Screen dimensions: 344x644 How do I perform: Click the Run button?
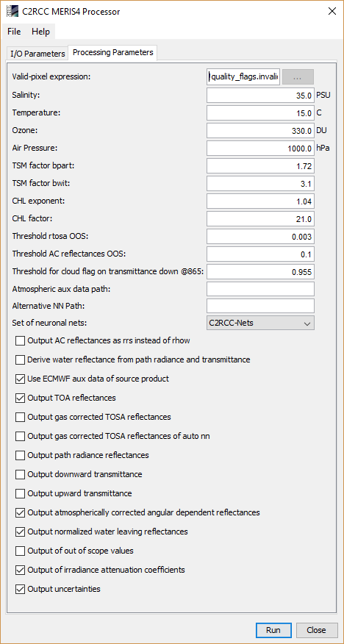click(x=273, y=630)
